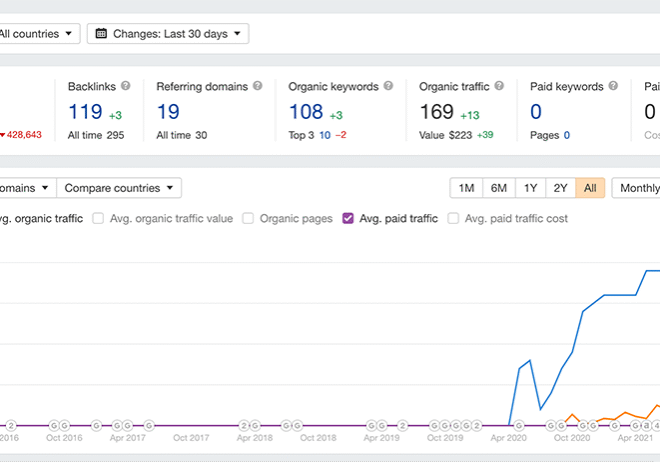Expand the Changes: Last 30 days dropdown
The height and width of the screenshot is (462, 660).
[x=168, y=34]
